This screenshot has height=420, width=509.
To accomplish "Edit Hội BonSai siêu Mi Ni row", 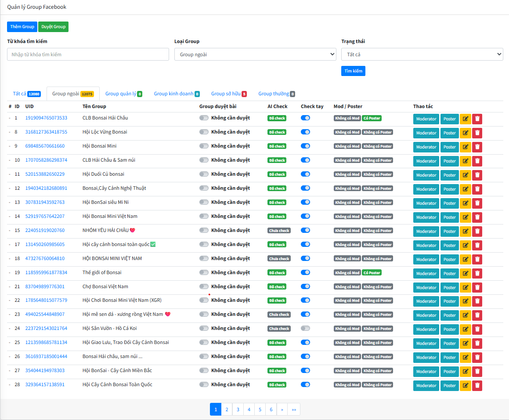I will (x=465, y=203).
